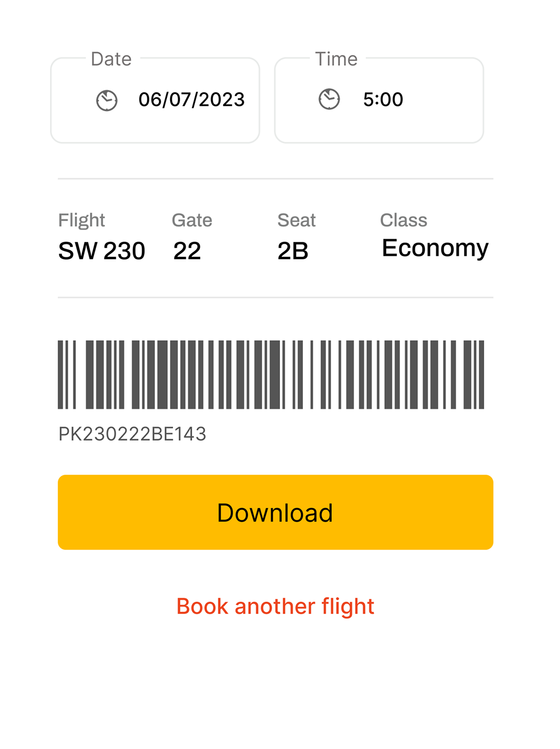Click the gate number 22
This screenshot has height=749, width=560.
click(187, 251)
